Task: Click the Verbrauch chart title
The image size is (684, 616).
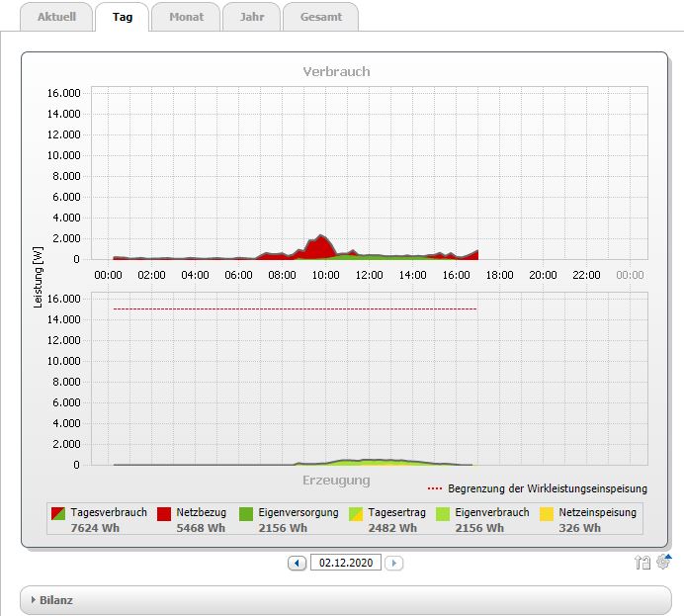Action: click(336, 71)
